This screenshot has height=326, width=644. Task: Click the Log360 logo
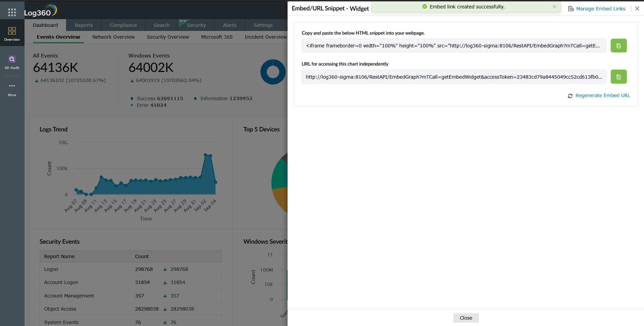click(x=41, y=10)
